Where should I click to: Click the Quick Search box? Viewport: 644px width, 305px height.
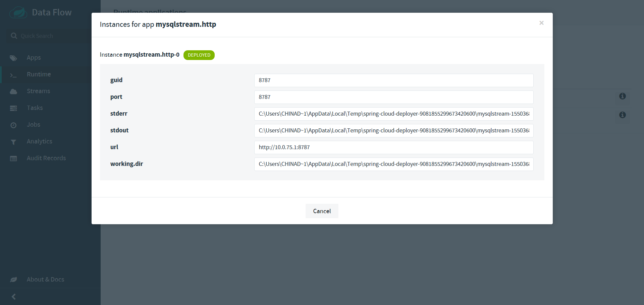pyautogui.click(x=50, y=36)
